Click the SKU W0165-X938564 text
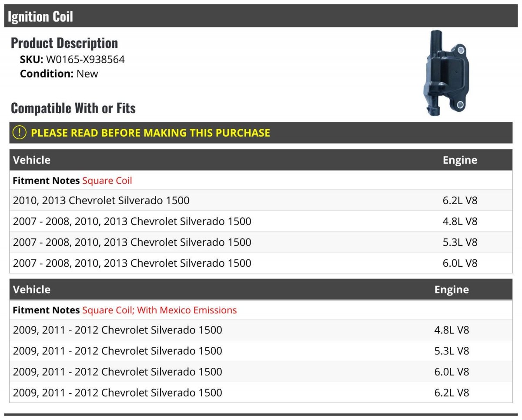Image resolution: width=522 pixels, height=420 pixels. point(72,60)
